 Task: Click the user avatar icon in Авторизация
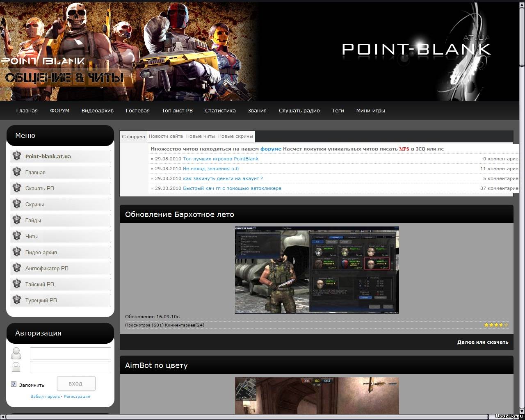click(x=16, y=353)
